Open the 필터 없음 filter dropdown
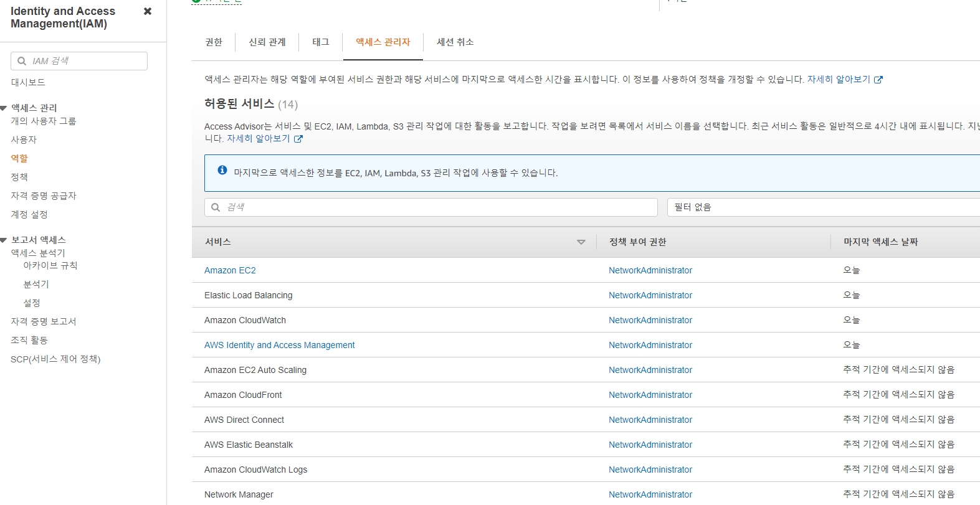980x505 pixels. [x=823, y=207]
